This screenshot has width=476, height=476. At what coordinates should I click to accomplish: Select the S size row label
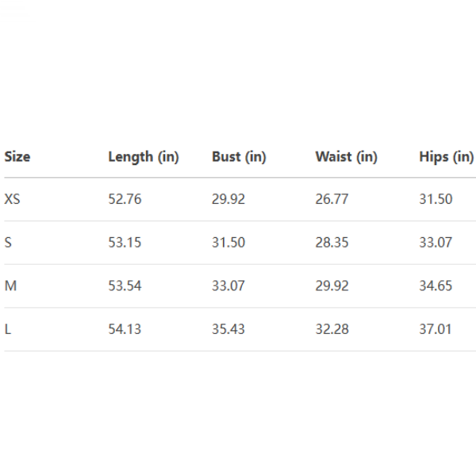(x=8, y=243)
